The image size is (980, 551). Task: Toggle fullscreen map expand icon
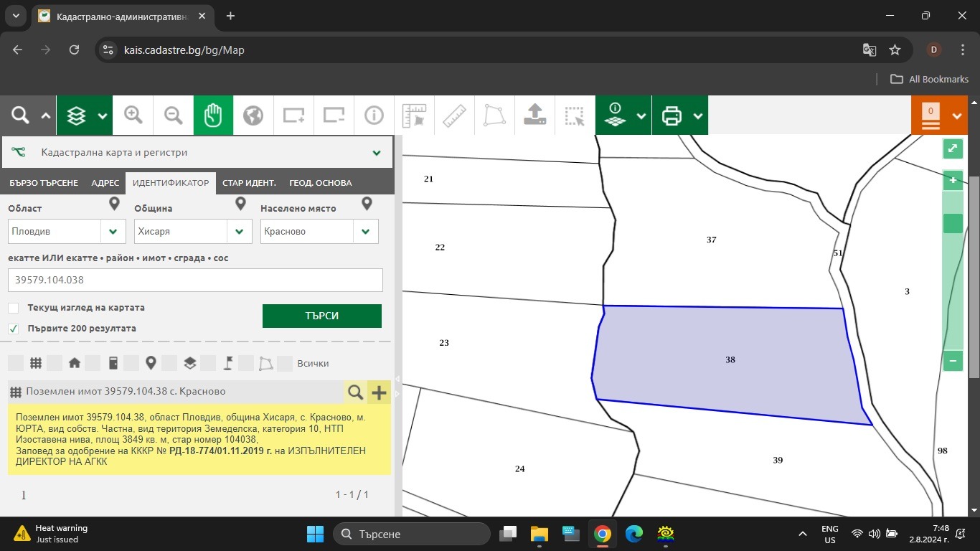(952, 149)
